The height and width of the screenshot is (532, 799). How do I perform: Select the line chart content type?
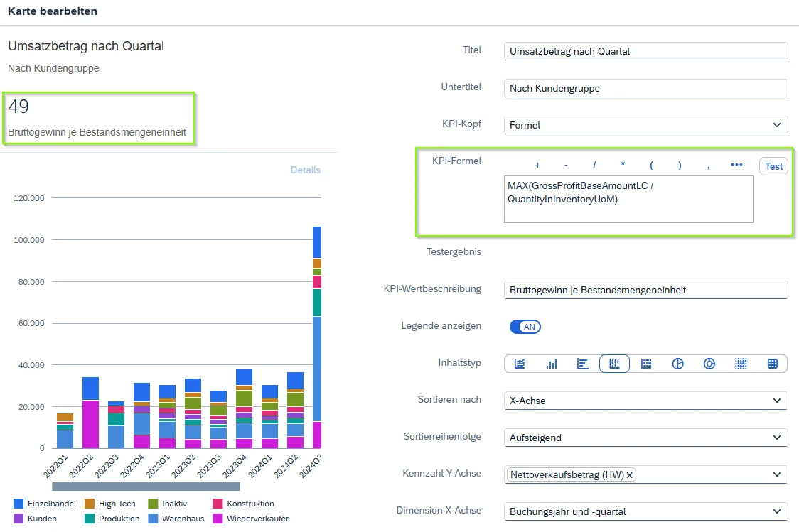click(x=520, y=364)
